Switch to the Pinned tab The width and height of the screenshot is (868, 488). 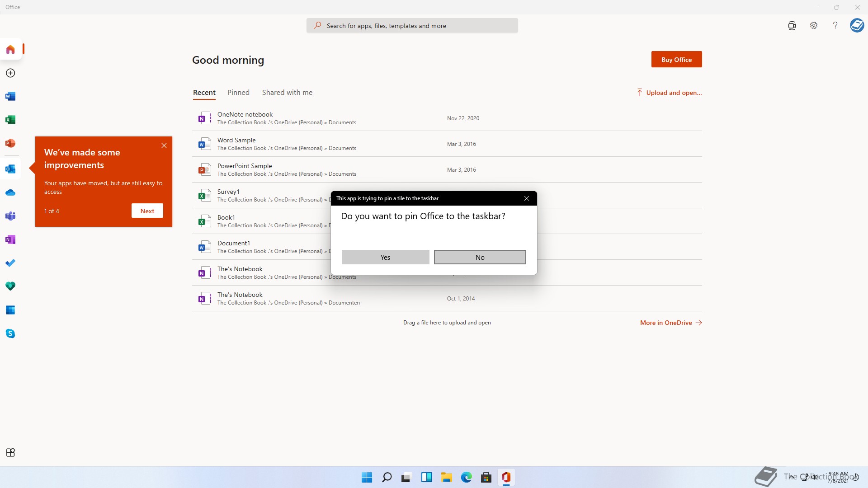tap(238, 93)
